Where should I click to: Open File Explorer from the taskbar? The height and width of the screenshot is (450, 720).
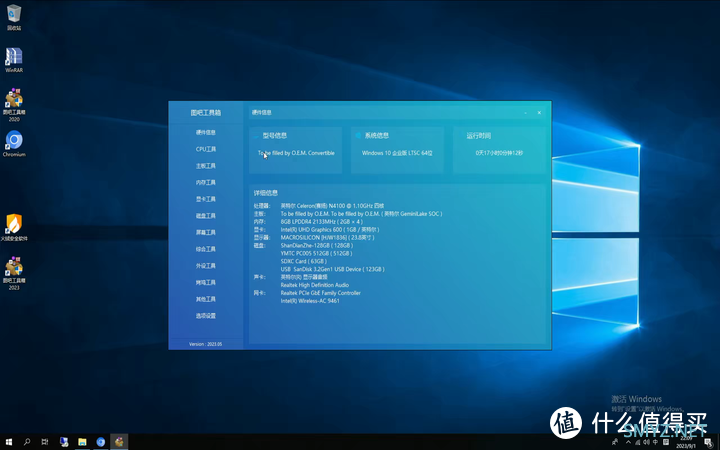coord(82,442)
